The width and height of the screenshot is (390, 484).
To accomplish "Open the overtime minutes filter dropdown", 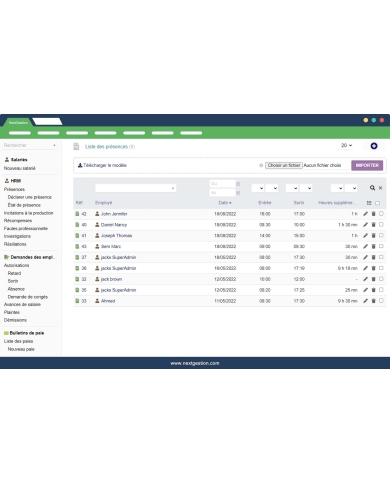I will tap(351, 188).
